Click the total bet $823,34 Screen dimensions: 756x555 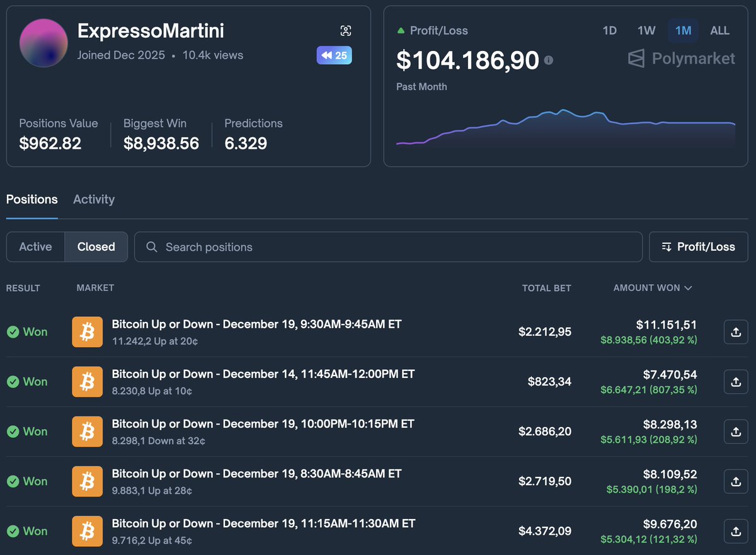point(549,382)
